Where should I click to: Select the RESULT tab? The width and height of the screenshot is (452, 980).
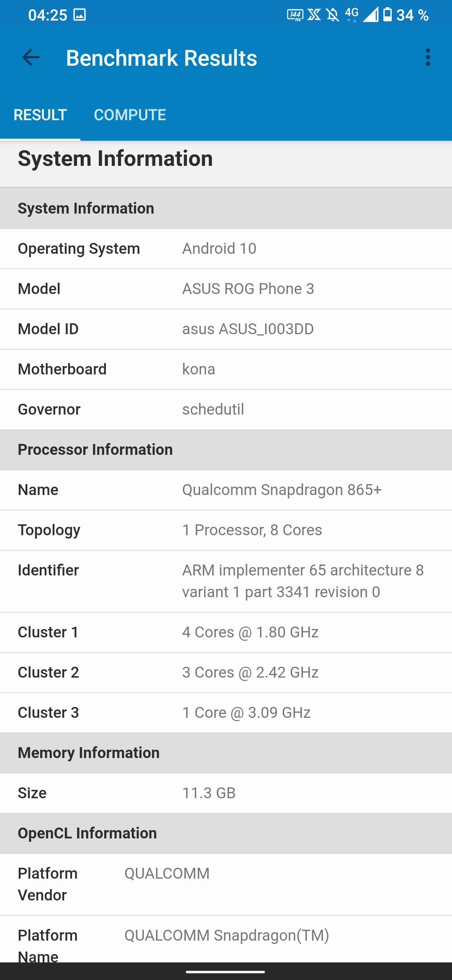pyautogui.click(x=40, y=115)
